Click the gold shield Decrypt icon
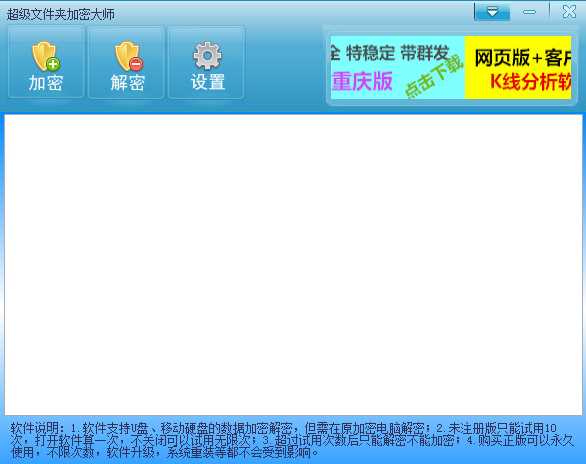 129,56
